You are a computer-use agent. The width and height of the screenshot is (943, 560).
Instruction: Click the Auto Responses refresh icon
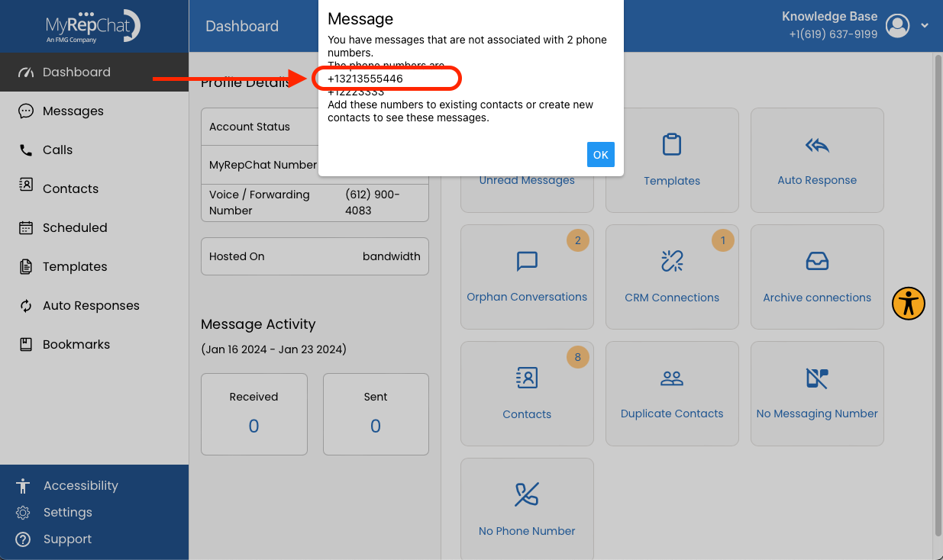pos(26,305)
